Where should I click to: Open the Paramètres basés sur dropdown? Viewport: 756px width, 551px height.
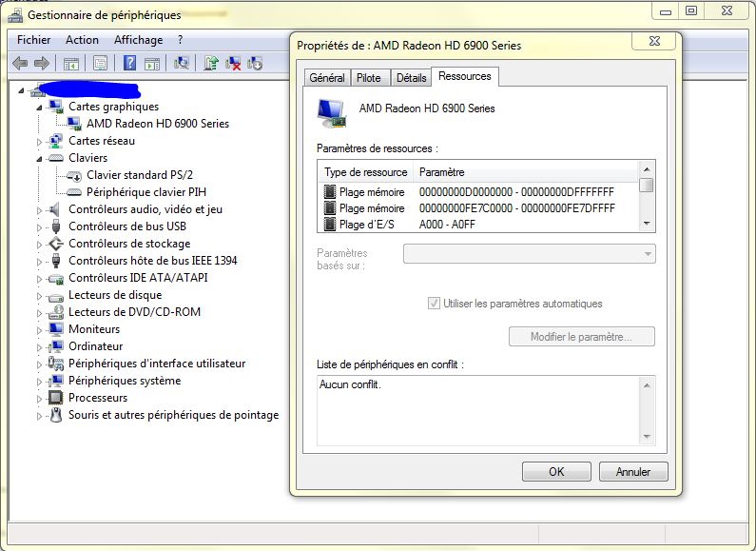pyautogui.click(x=530, y=254)
